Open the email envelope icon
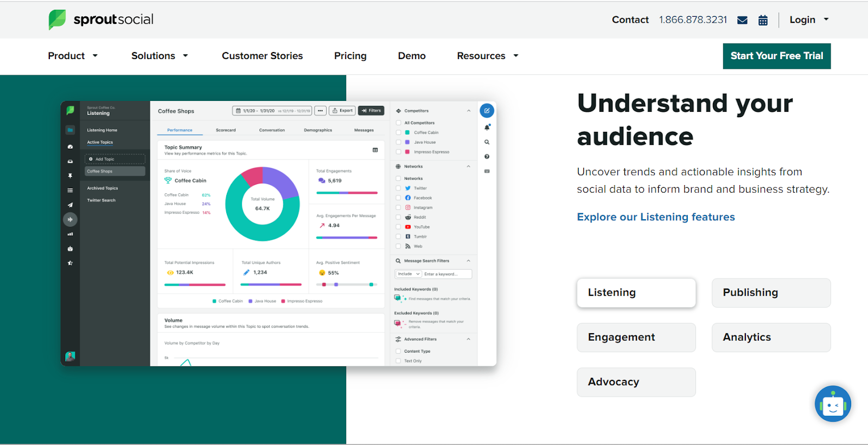The height and width of the screenshot is (445, 868). pos(743,20)
